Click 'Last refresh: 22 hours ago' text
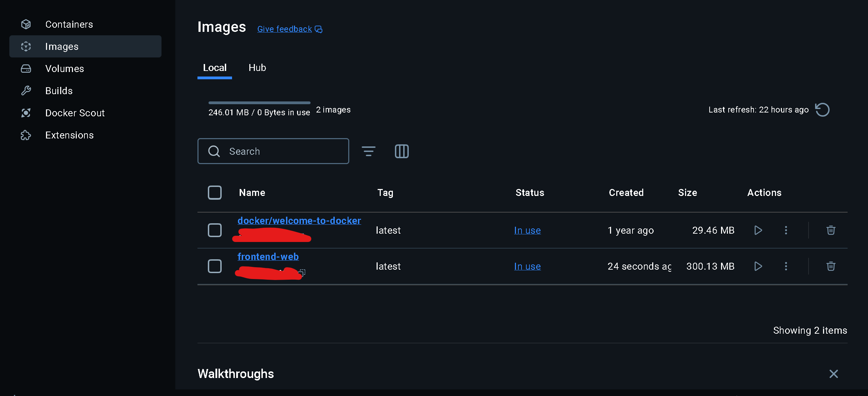868x396 pixels. click(758, 110)
